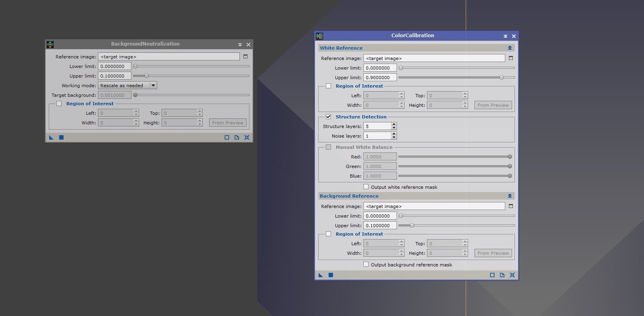Uncheck the Structure Detection checkbox

click(x=328, y=117)
